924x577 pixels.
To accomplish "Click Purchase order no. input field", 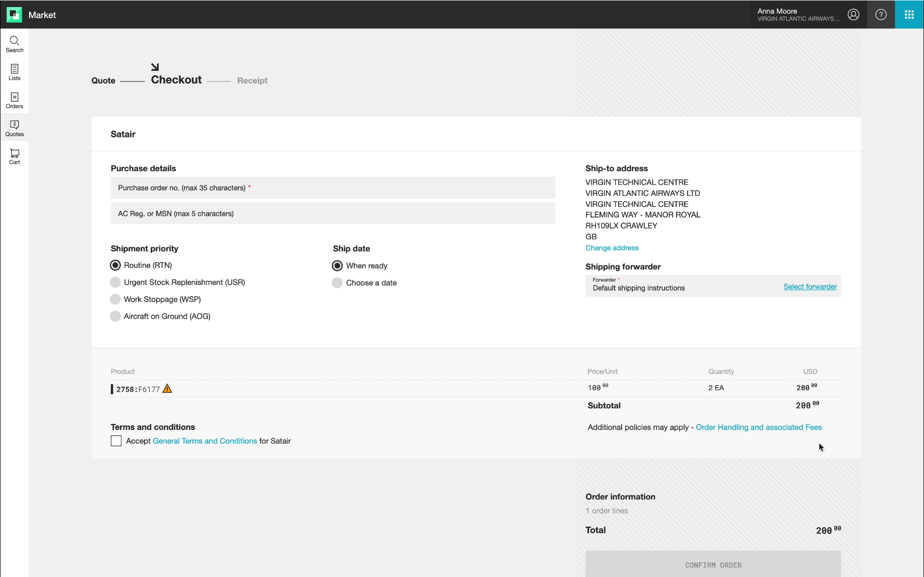I will click(x=333, y=188).
